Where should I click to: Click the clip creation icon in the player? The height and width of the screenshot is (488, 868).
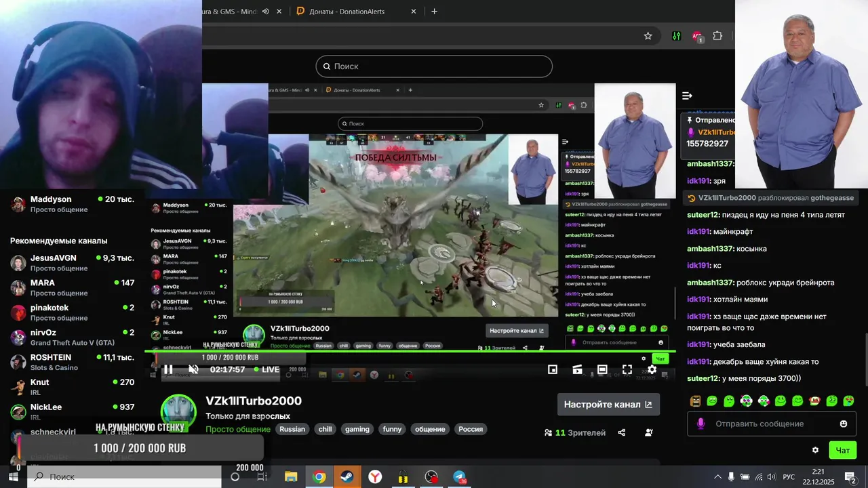pos(578,369)
